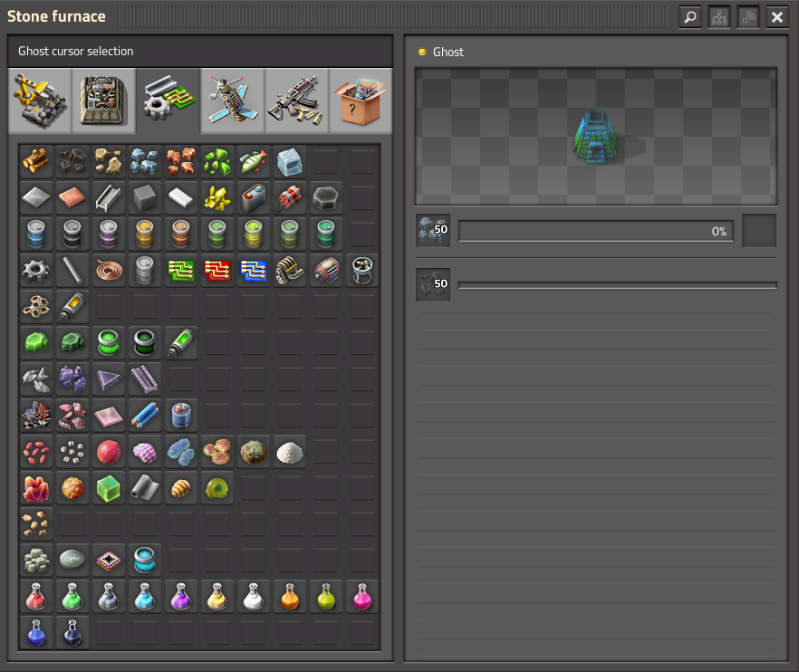Toggle the search magnifier button
The height and width of the screenshot is (672, 799).
[x=690, y=16]
